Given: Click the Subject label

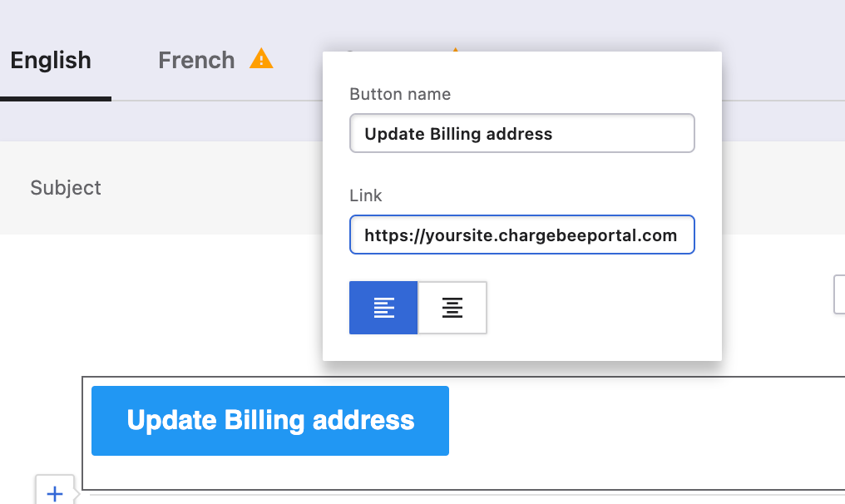Looking at the screenshot, I should [x=66, y=188].
